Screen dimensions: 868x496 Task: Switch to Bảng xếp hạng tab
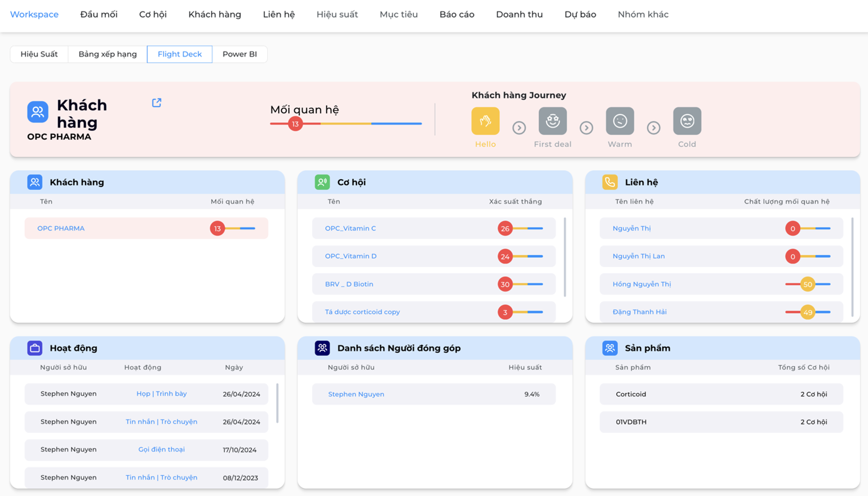point(108,54)
